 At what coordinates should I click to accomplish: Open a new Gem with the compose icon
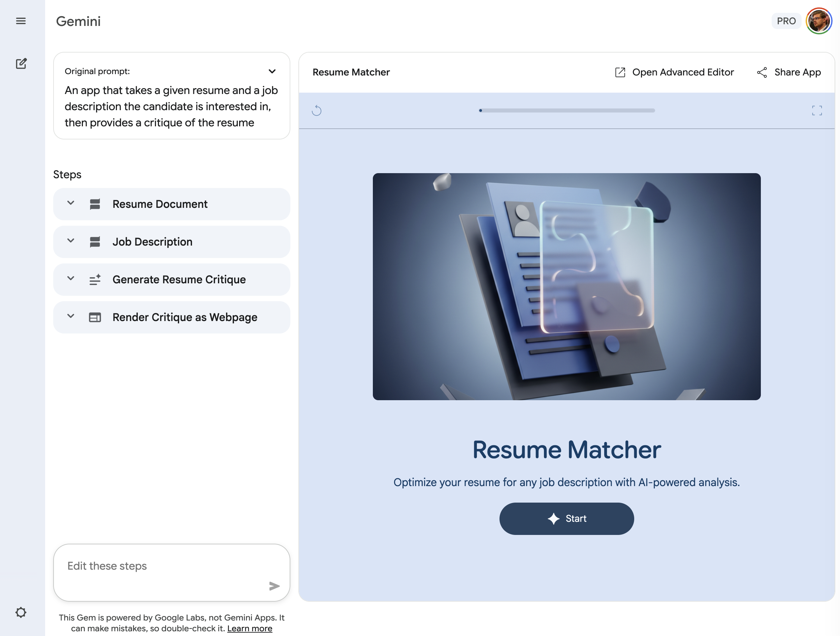tap(22, 63)
